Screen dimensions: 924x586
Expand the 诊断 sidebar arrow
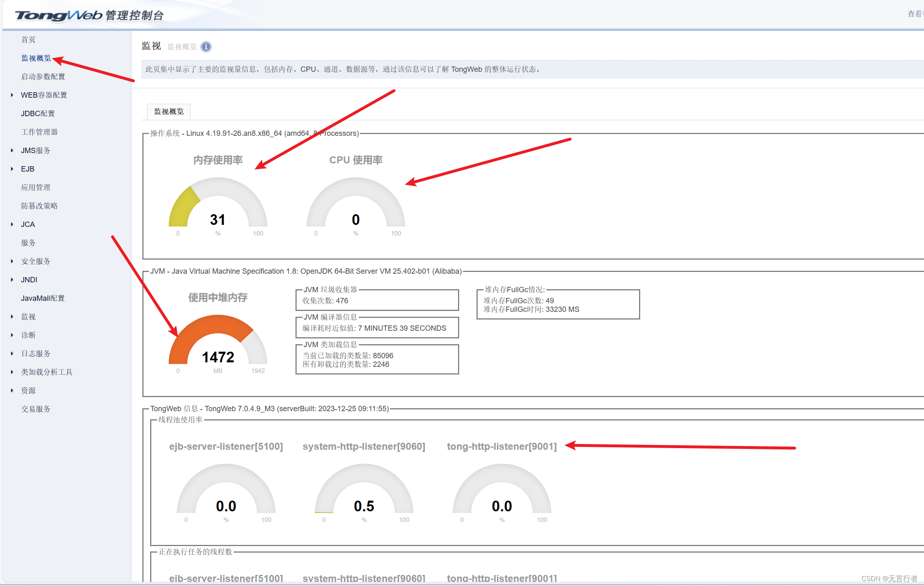coord(12,335)
